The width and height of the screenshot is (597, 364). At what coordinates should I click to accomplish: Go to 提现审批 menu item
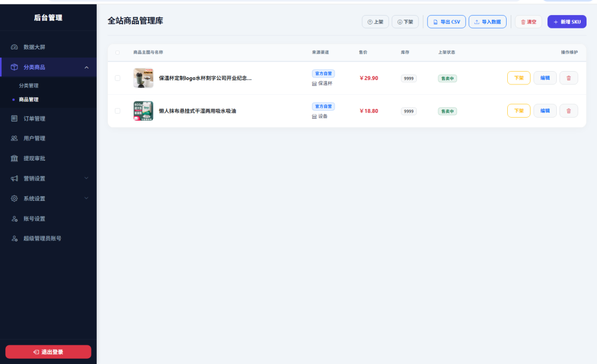pyautogui.click(x=48, y=158)
